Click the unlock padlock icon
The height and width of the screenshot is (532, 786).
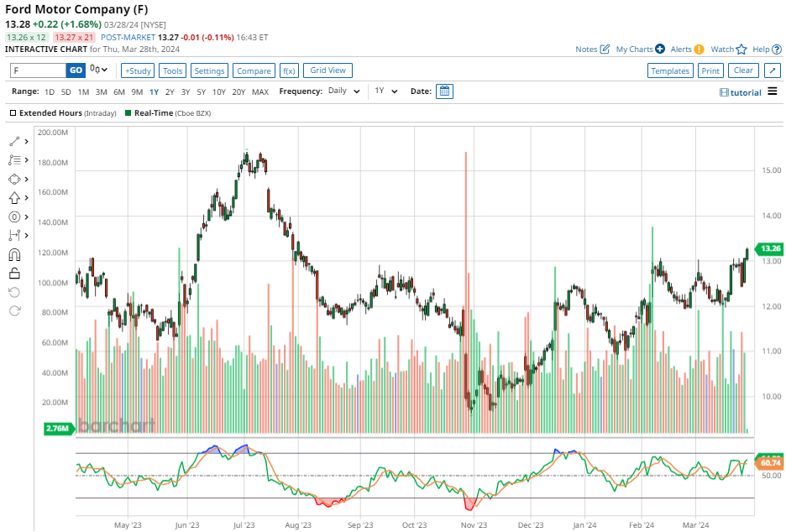14,273
